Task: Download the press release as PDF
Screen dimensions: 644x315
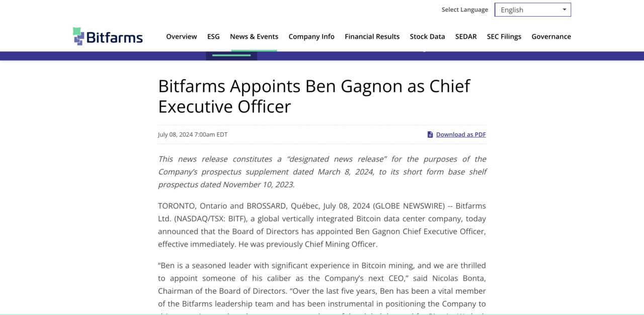Action: [460, 134]
